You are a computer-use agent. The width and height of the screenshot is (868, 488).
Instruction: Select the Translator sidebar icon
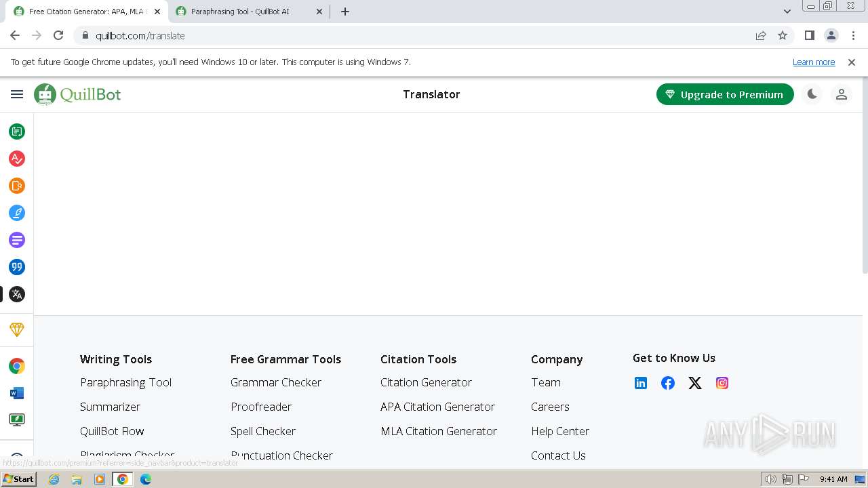[17, 294]
